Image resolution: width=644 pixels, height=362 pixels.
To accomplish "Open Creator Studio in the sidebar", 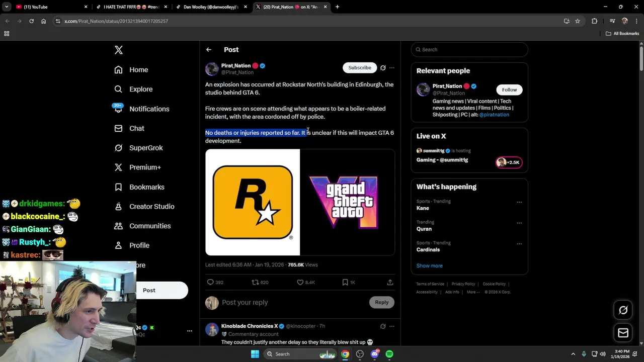I will [144, 206].
